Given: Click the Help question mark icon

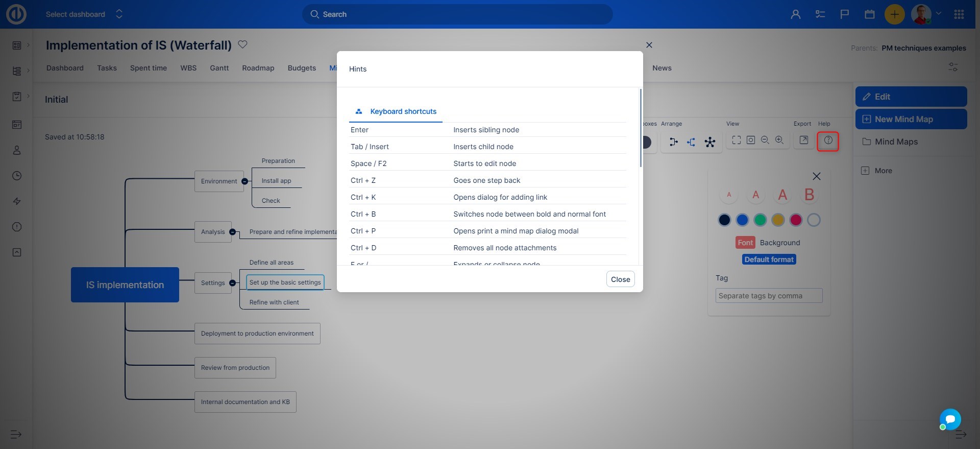Looking at the screenshot, I should coord(828,140).
